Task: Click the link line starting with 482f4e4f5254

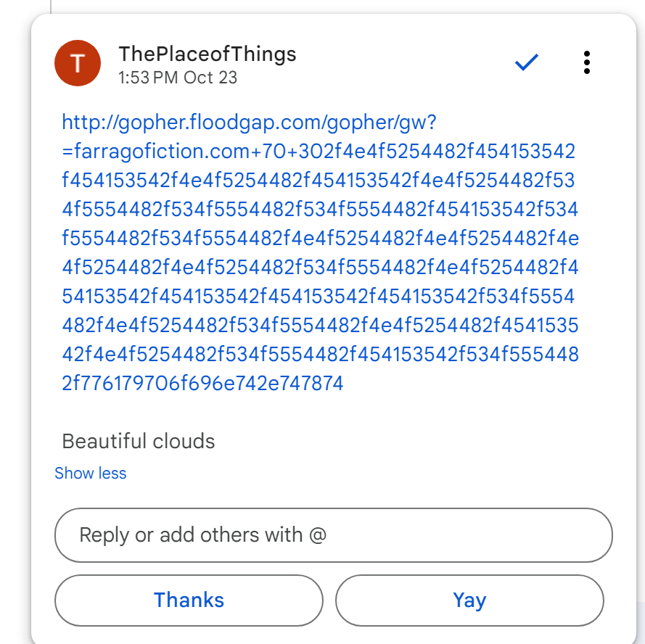Action: pyautogui.click(x=320, y=326)
